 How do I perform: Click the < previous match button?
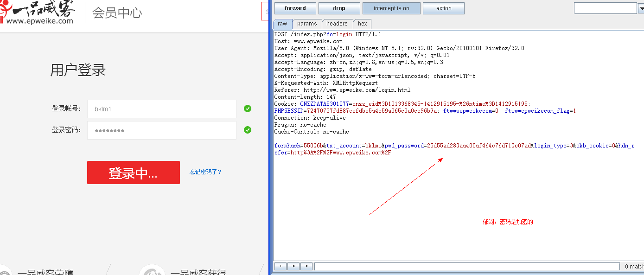pyautogui.click(x=293, y=266)
